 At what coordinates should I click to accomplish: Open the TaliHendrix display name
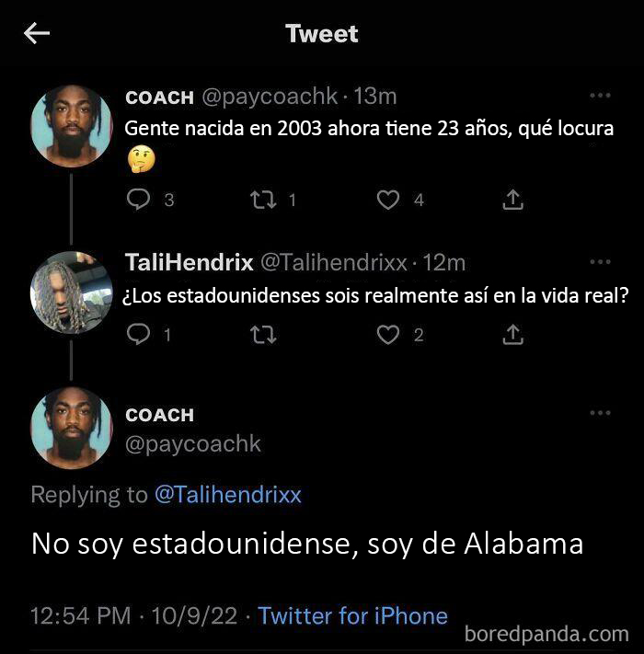(189, 263)
